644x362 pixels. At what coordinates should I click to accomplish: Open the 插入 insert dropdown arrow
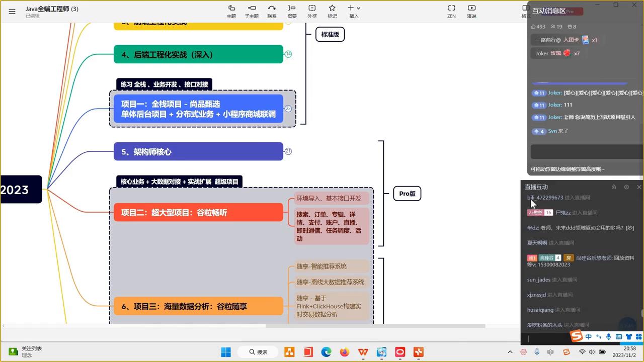tap(358, 8)
